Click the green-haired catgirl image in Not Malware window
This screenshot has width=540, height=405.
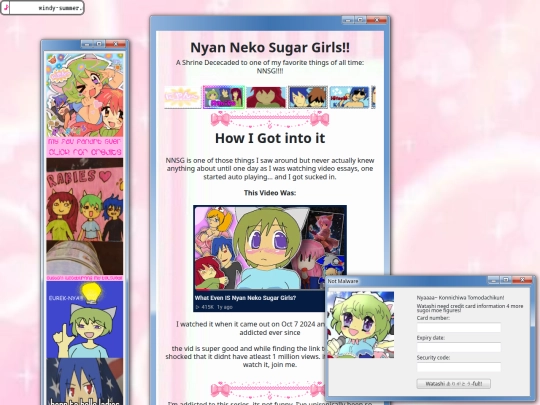point(361,325)
